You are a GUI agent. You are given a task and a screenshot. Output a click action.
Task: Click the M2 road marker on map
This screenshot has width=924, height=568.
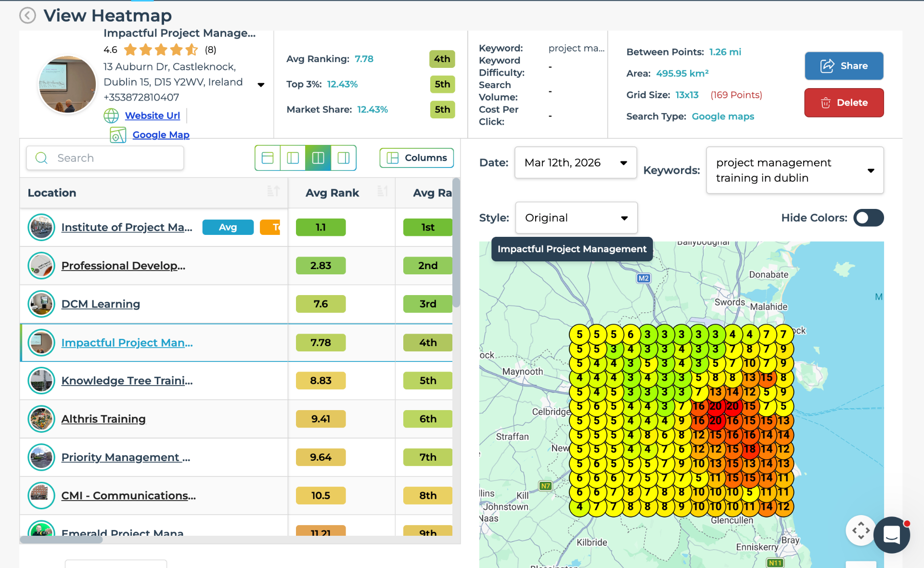pos(643,278)
